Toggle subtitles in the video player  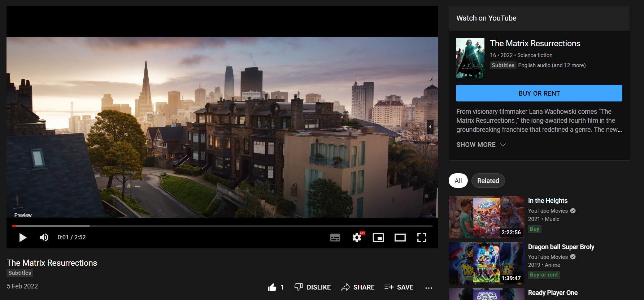click(335, 238)
